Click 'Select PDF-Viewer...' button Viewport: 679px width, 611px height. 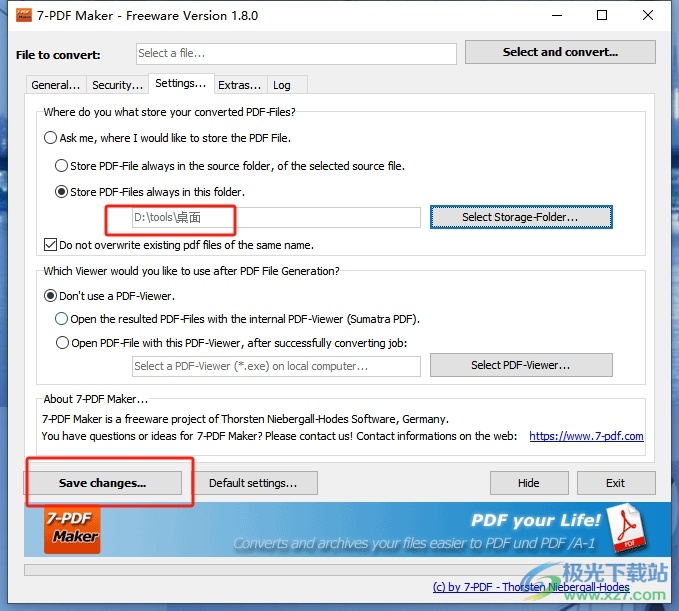coord(521,365)
